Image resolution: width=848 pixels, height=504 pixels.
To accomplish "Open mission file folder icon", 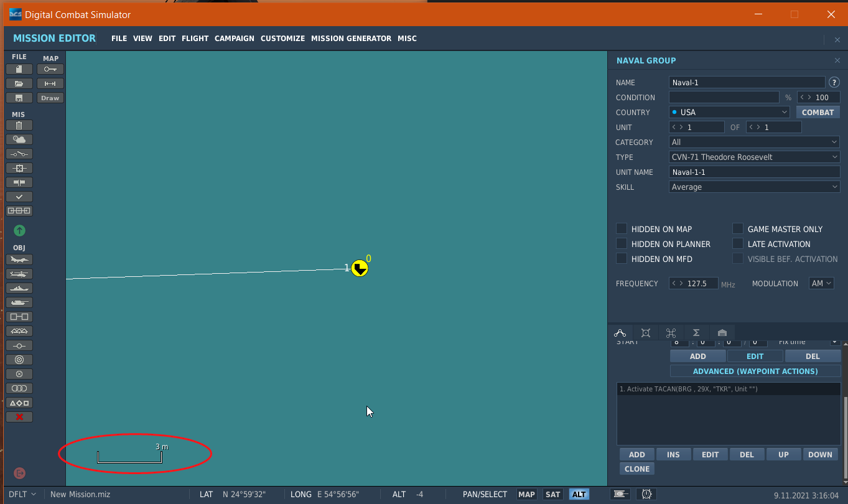I will point(19,83).
